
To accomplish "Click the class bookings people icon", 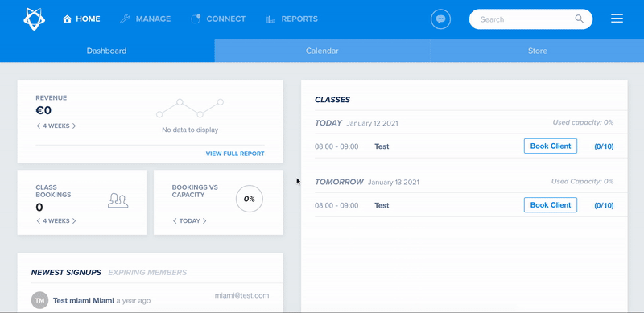I will pyautogui.click(x=118, y=200).
